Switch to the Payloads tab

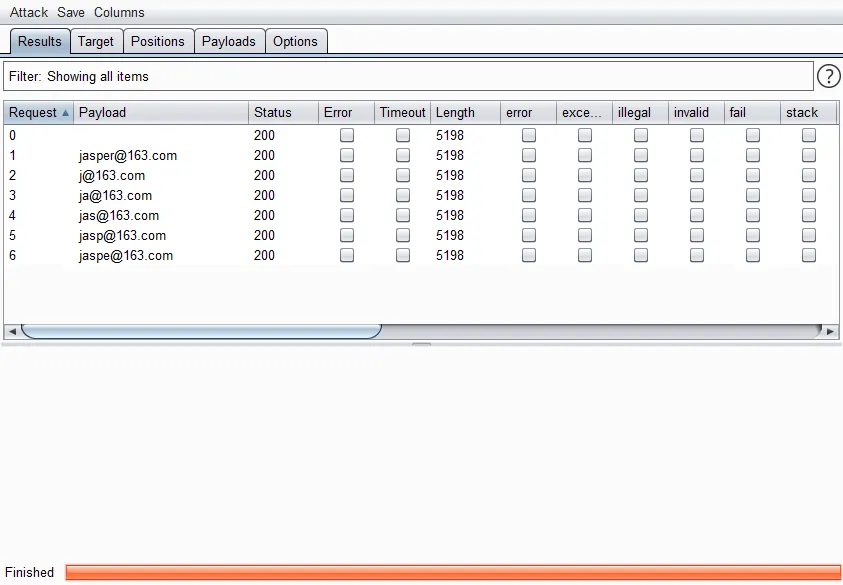pyautogui.click(x=229, y=41)
